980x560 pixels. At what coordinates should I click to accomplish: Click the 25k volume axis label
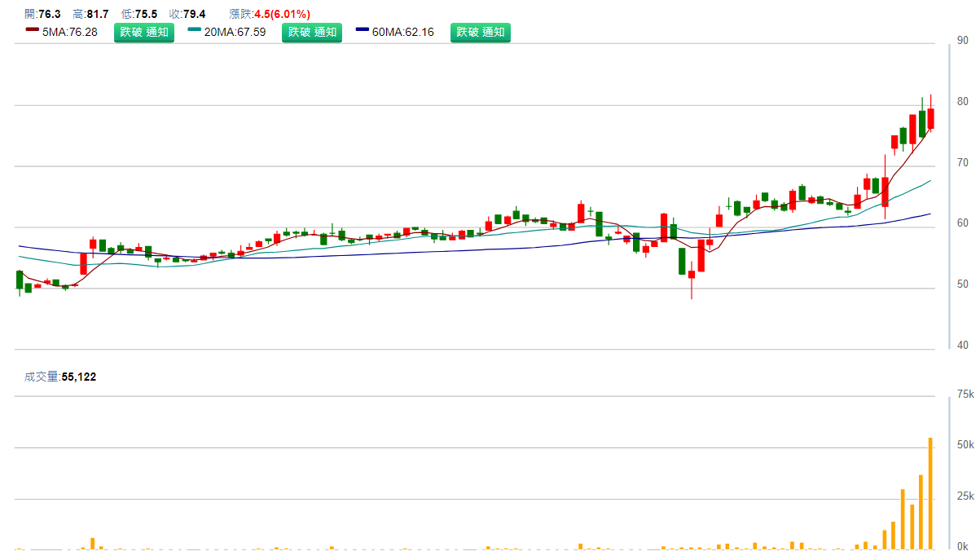(x=965, y=496)
